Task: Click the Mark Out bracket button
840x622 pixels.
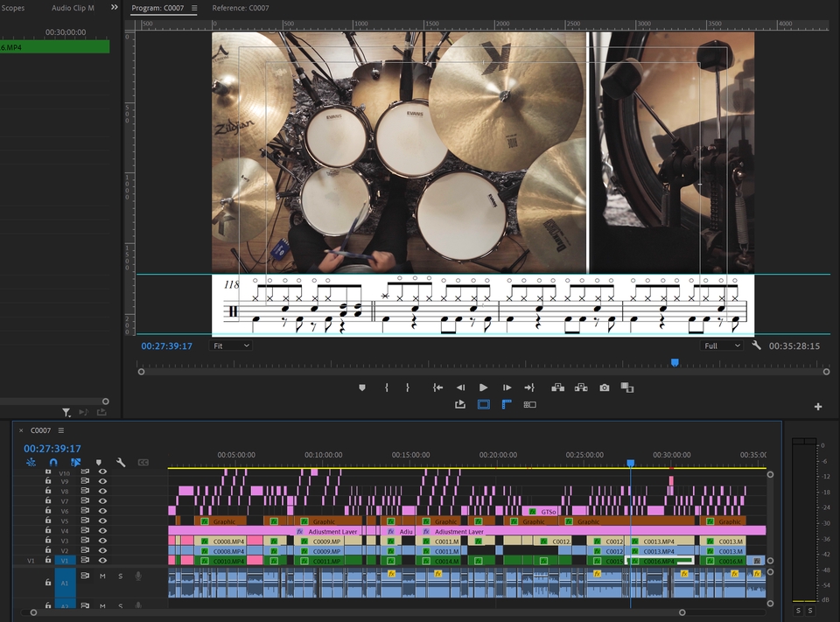Action: click(x=408, y=388)
